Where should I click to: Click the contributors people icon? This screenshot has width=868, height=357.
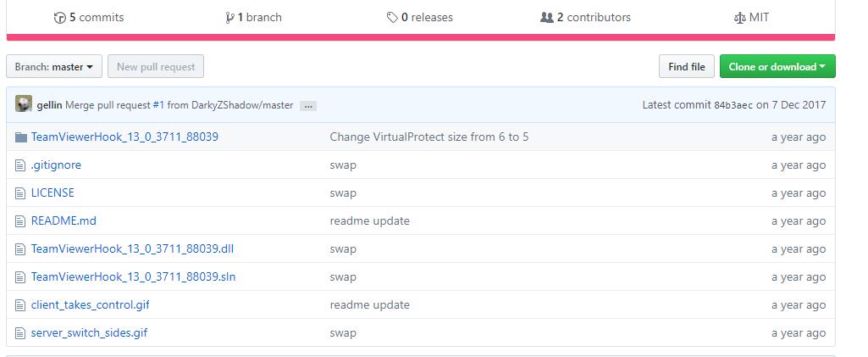pyautogui.click(x=547, y=18)
